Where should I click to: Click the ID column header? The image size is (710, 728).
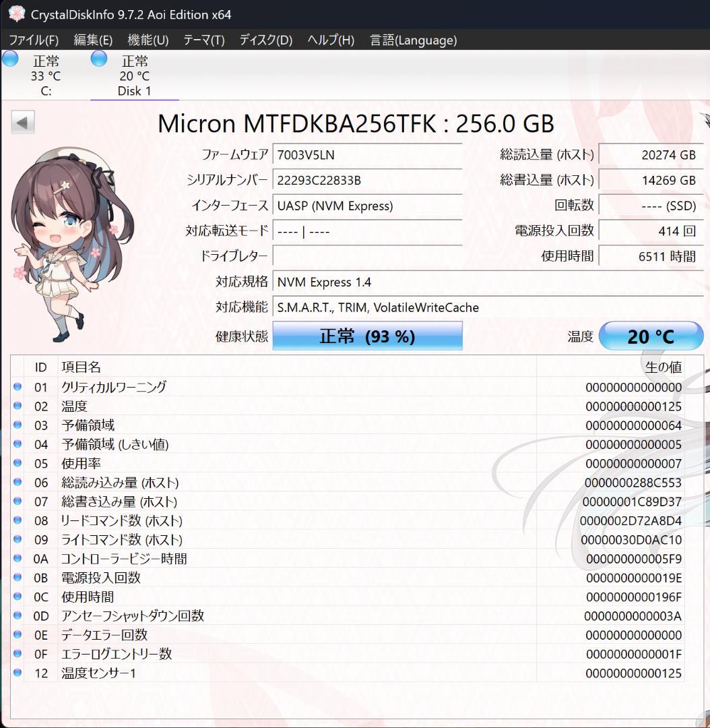(41, 367)
